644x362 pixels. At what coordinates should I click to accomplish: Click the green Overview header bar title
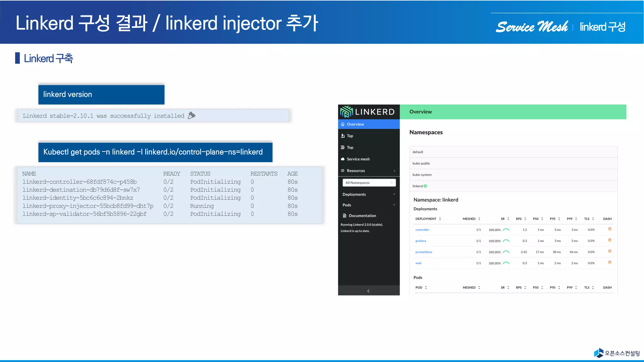(x=420, y=112)
